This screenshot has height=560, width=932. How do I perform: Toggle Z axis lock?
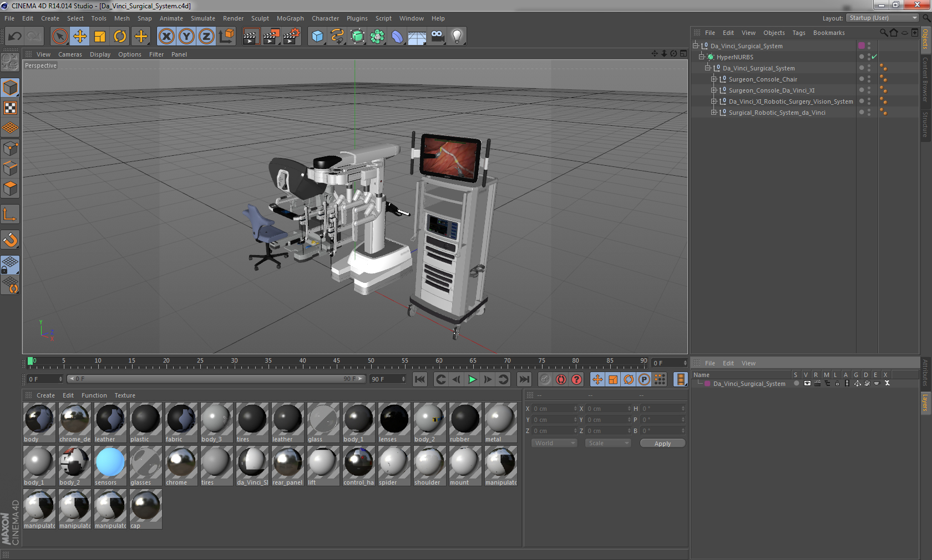(206, 37)
